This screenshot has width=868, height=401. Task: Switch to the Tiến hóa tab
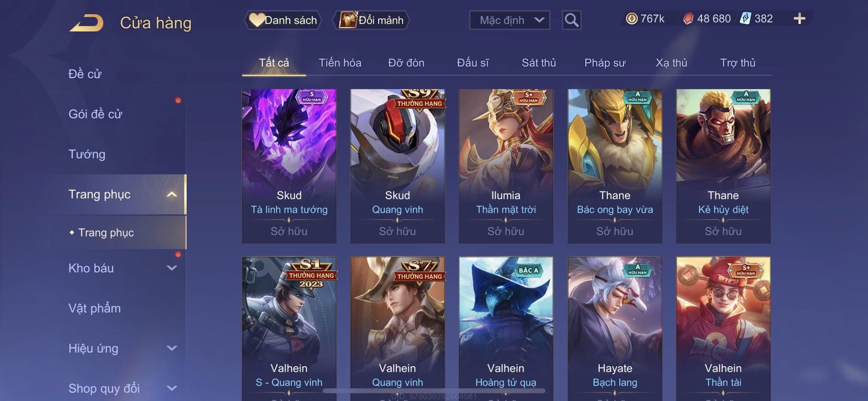click(340, 63)
